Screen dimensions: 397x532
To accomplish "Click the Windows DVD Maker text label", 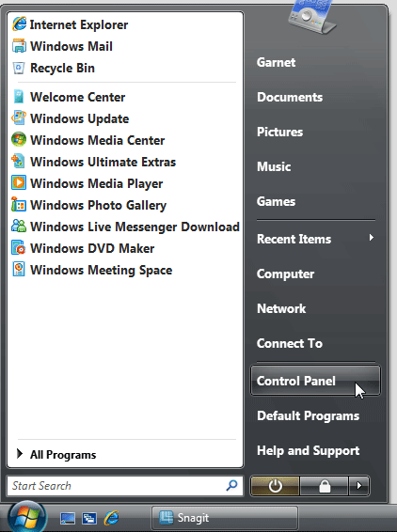I will [92, 249].
